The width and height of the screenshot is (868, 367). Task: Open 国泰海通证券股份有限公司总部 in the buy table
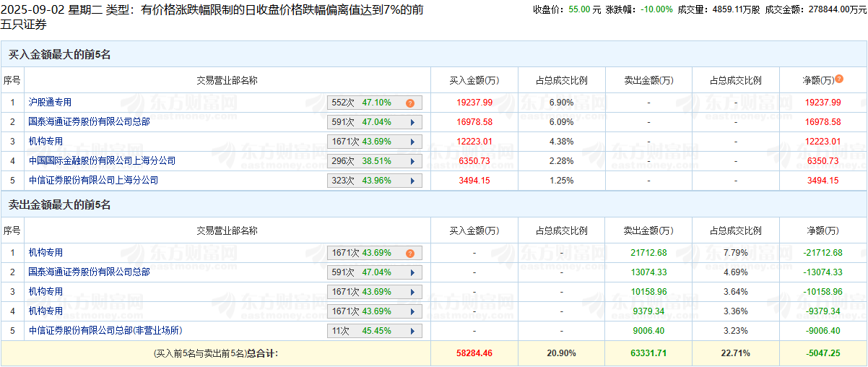(x=89, y=122)
